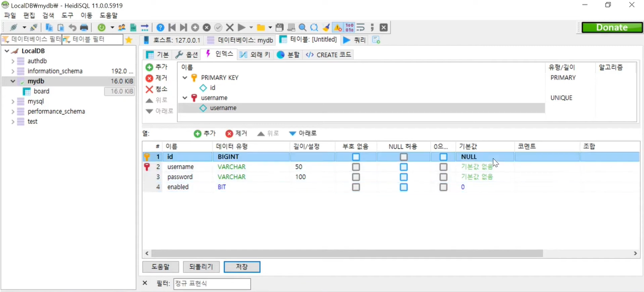This screenshot has width=644, height=292.
Task: Expand the mysql database node
Action: tap(13, 101)
